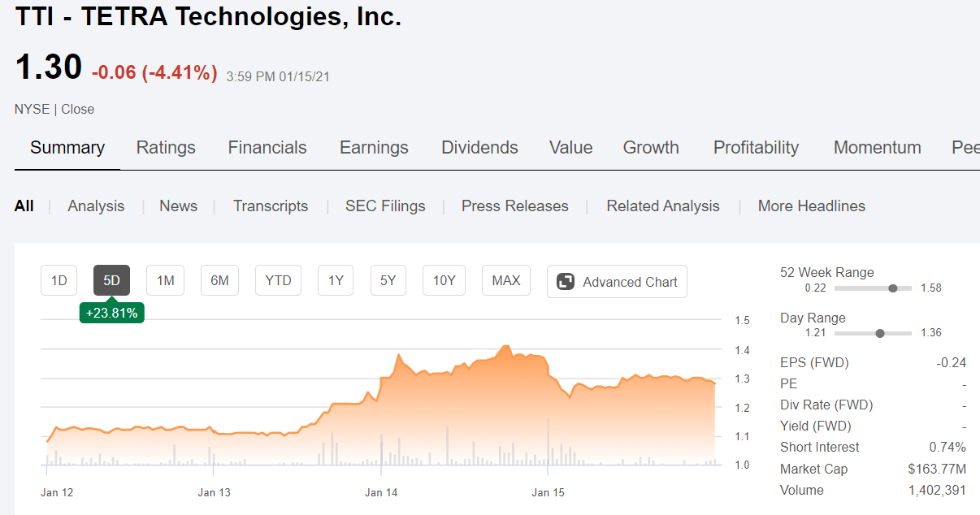The width and height of the screenshot is (980, 515).
Task: Switch to the Ratings tab
Action: [166, 147]
